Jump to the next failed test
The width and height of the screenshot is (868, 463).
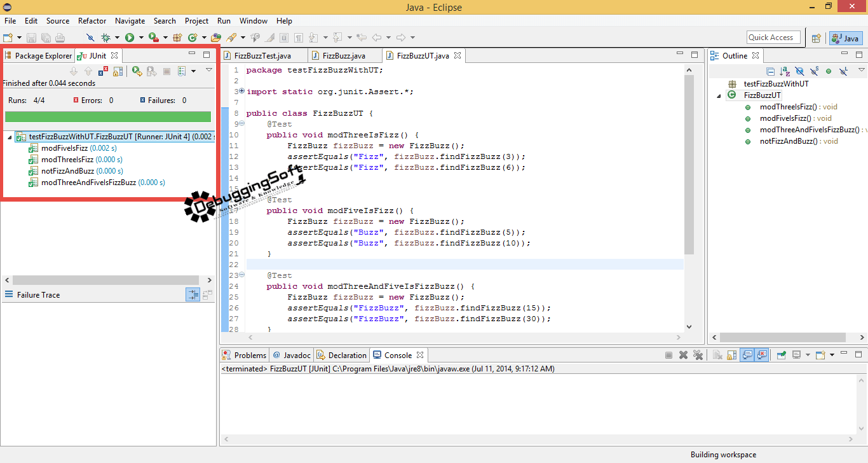(74, 71)
